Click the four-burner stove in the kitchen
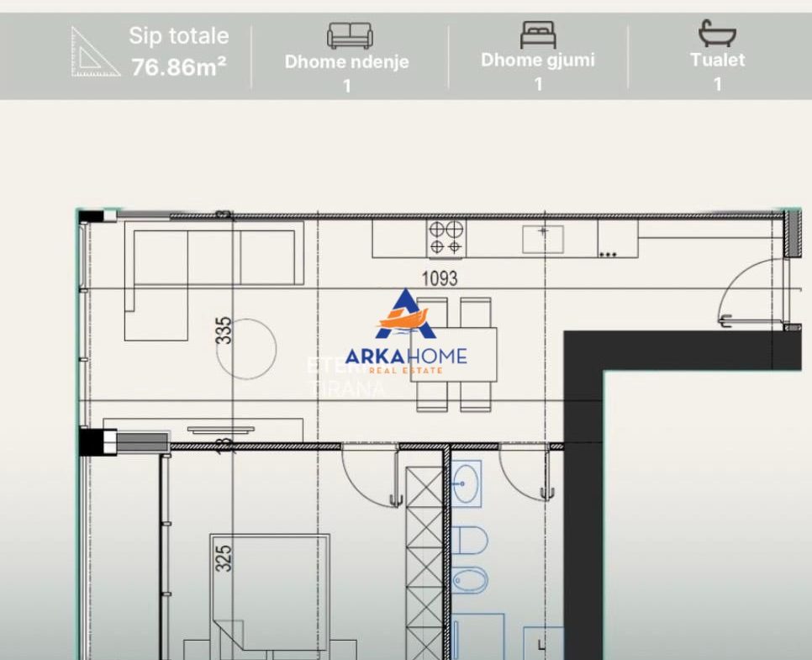The width and height of the screenshot is (812, 660). tap(446, 237)
